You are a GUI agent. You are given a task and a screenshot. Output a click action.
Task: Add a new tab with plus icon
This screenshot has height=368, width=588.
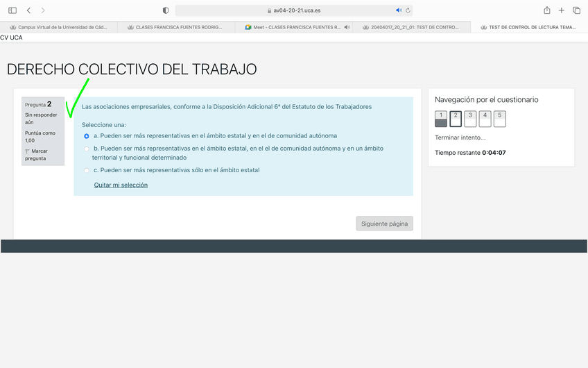click(x=562, y=10)
